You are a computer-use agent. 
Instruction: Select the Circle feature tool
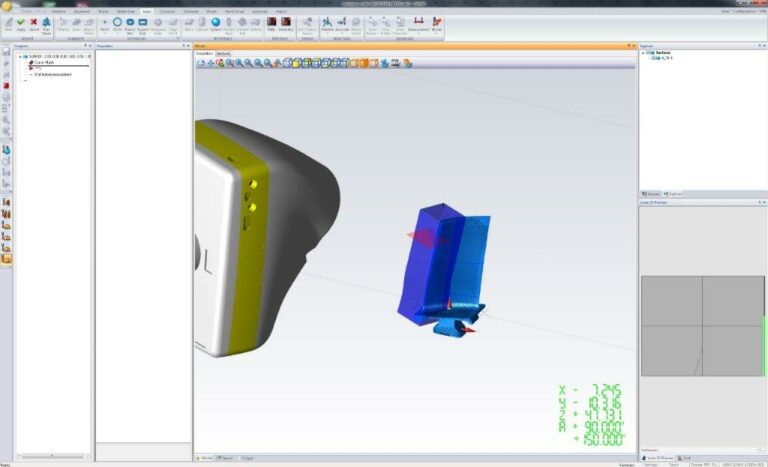(117, 22)
